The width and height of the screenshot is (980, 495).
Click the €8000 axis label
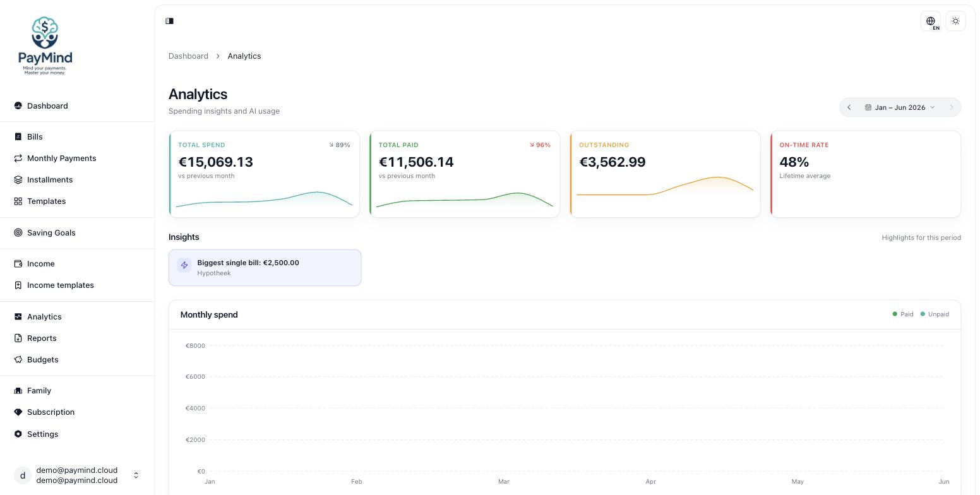click(195, 345)
